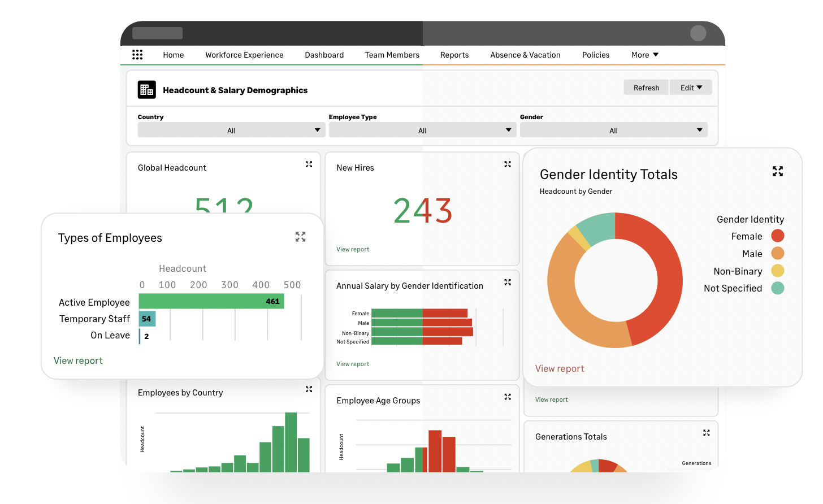The width and height of the screenshot is (823, 504).
Task: Expand the Types of Employees card
Action: (x=300, y=237)
